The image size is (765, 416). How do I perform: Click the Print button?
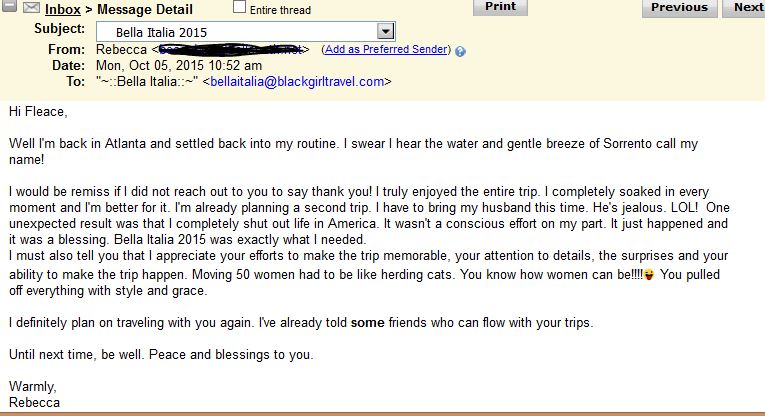(x=500, y=7)
